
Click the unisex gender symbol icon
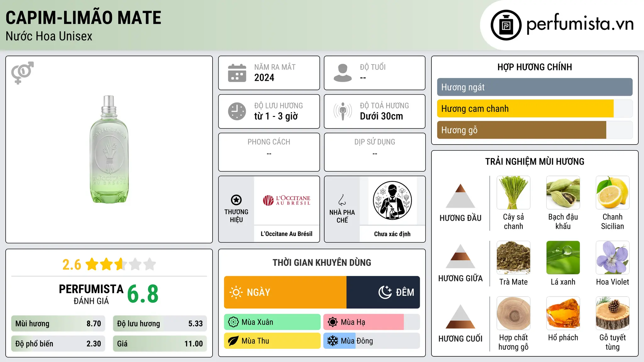click(x=22, y=73)
